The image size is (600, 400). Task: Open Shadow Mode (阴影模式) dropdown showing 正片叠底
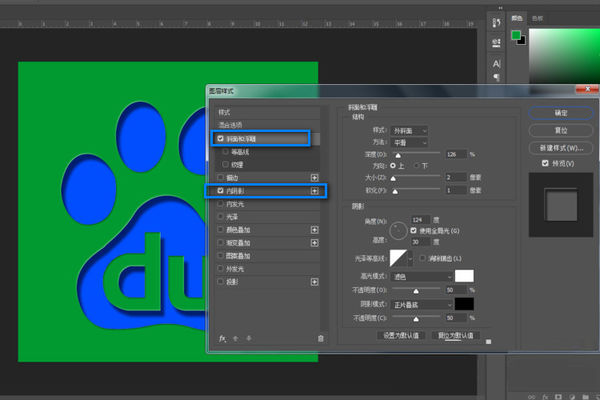(422, 305)
